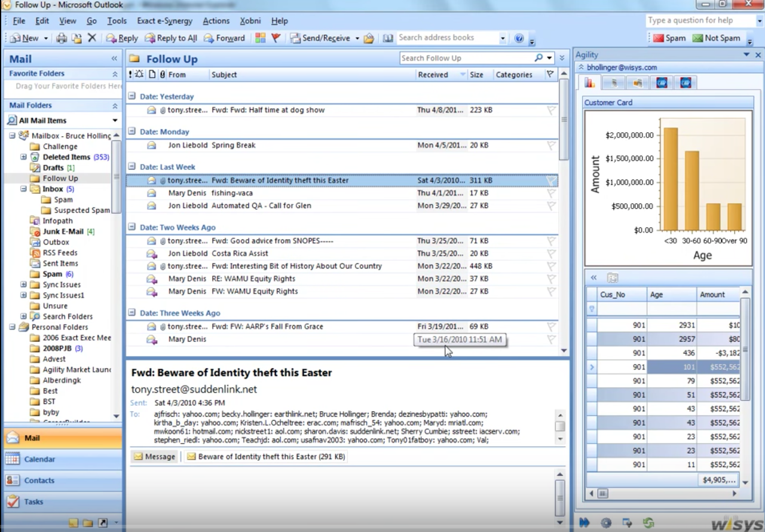This screenshot has width=765, height=532.
Task: Open the fourth blue icon tab in Agility
Action: (662, 82)
